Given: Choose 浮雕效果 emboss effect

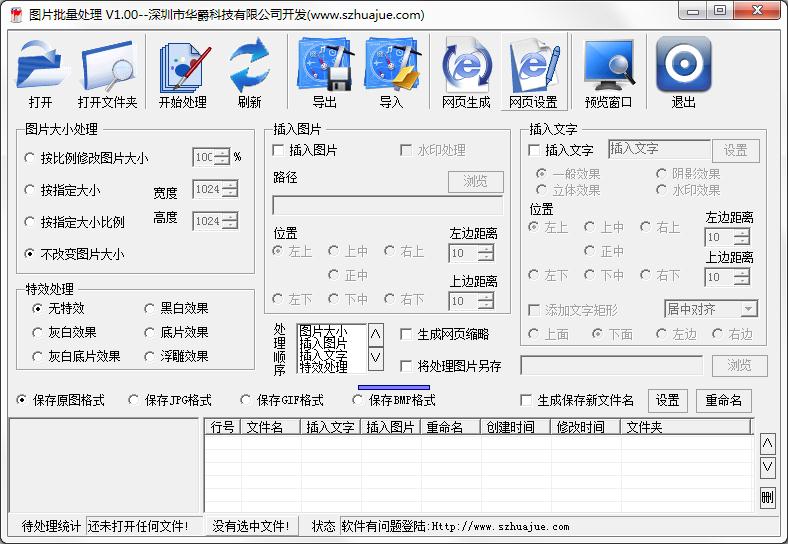Looking at the screenshot, I should [176, 356].
